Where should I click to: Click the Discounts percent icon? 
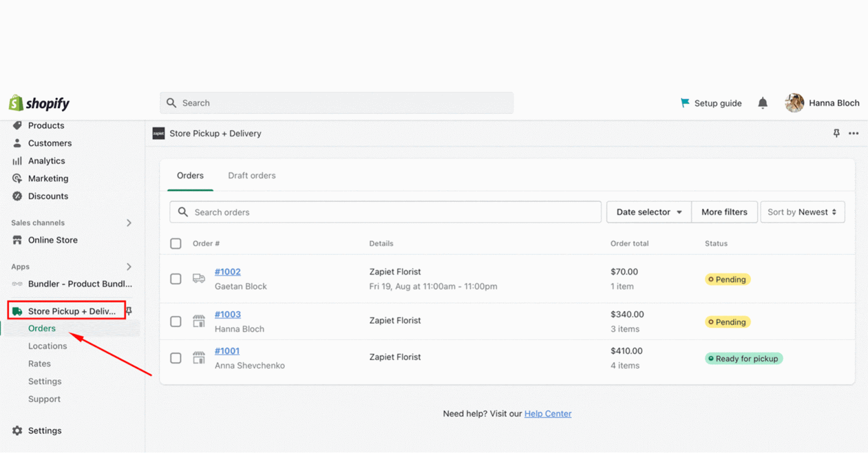point(17,196)
